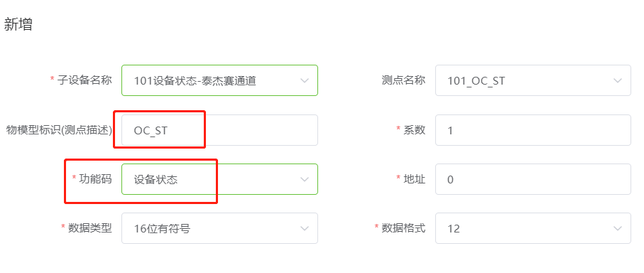Screen dimensions: 644x273
Task: Open the 测点名称 dropdown chevron
Action: click(618, 80)
